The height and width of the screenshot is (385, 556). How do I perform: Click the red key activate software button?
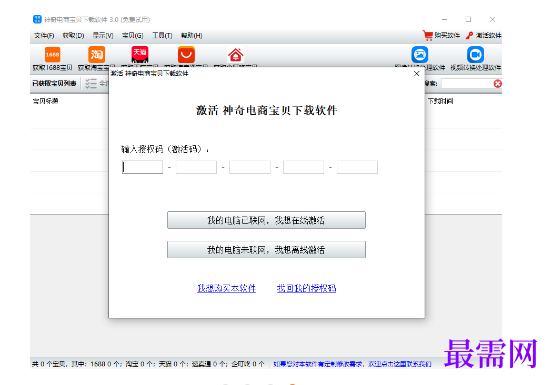483,35
